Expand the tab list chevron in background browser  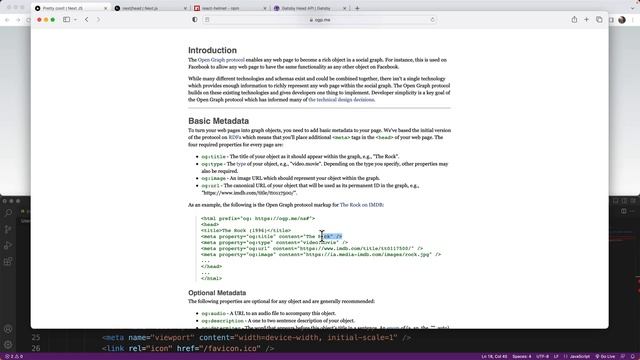pos(633,8)
